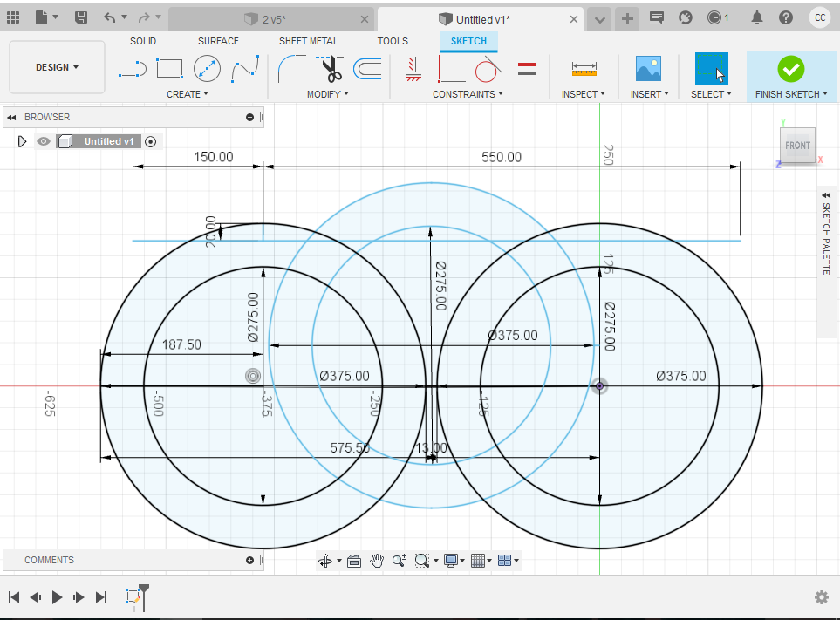Open the CREATE dropdown menu

click(x=187, y=94)
